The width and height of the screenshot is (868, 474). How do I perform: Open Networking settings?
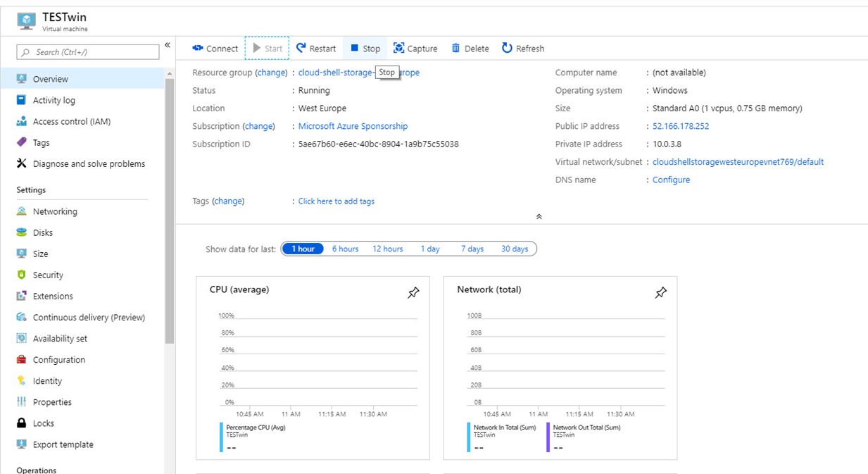pyautogui.click(x=55, y=211)
